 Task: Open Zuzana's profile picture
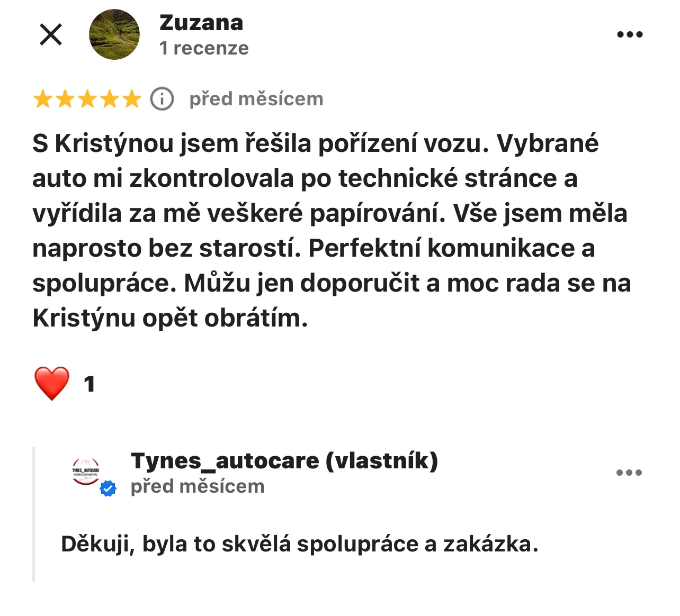[x=114, y=35]
